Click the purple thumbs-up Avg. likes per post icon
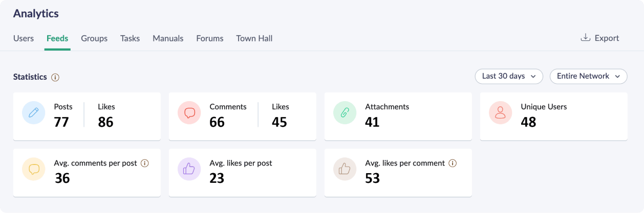644x213 pixels. pyautogui.click(x=189, y=169)
